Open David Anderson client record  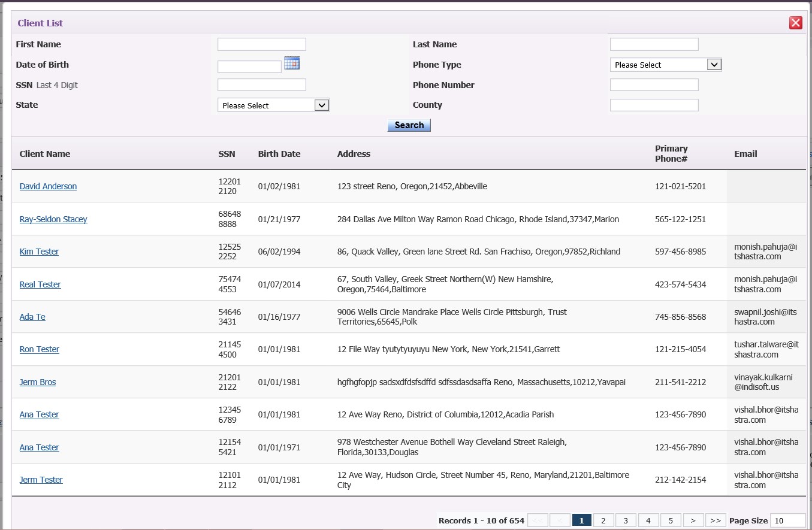coord(48,186)
